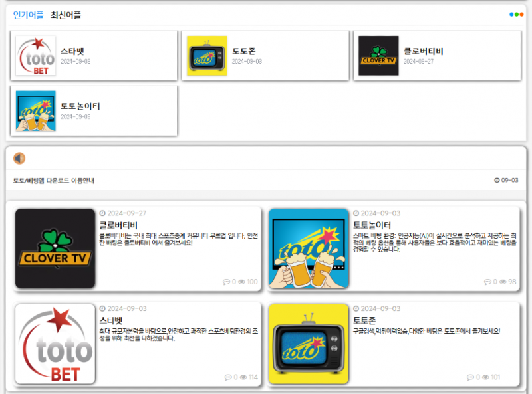Click the 스마트 베팅 환경 description text
Screen dimensions: 532x394
[x=435, y=243]
